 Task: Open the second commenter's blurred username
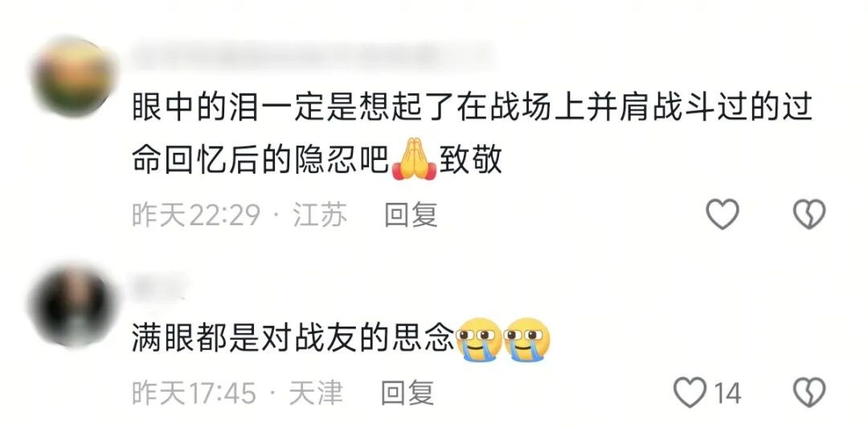pyautogui.click(x=158, y=286)
